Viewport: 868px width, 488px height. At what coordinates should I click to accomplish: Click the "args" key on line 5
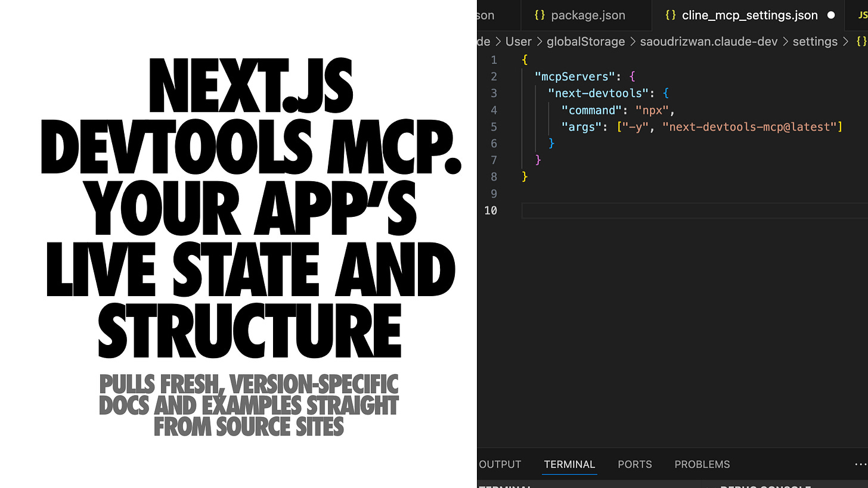point(582,126)
